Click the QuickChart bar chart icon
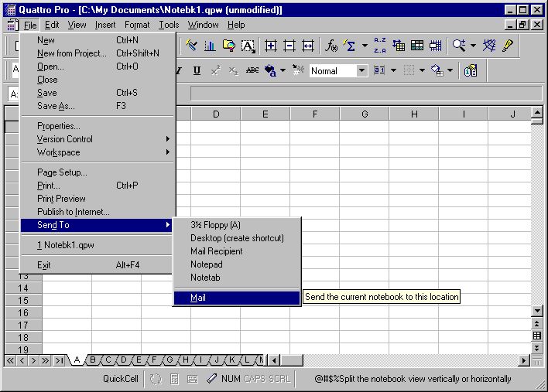This screenshot has width=548, height=392. tap(210, 46)
